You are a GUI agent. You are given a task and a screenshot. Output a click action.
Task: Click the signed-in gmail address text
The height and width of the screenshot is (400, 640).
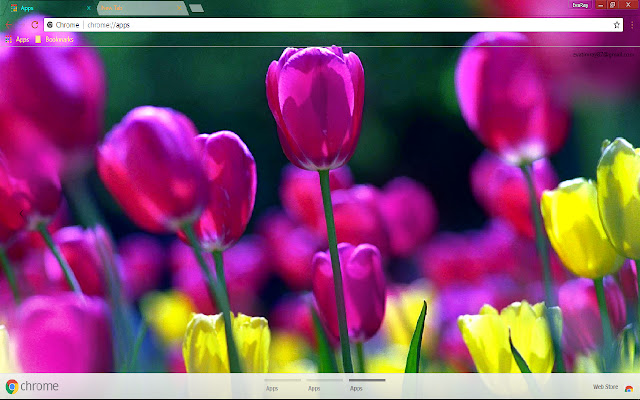coord(603,54)
